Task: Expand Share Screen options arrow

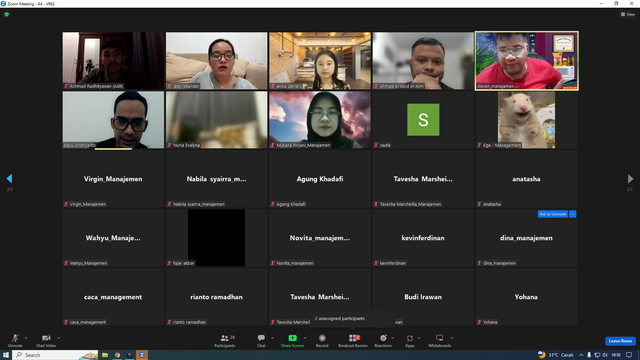Action: click(x=304, y=338)
